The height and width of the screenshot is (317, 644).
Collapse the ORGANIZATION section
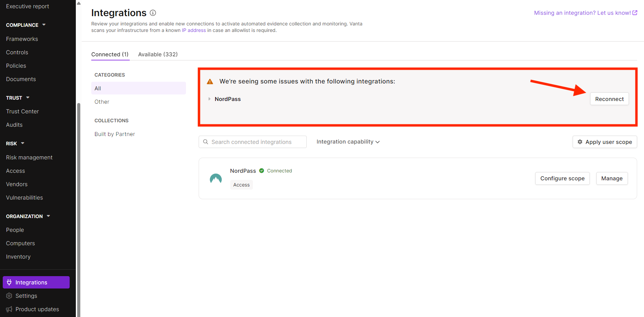click(48, 216)
